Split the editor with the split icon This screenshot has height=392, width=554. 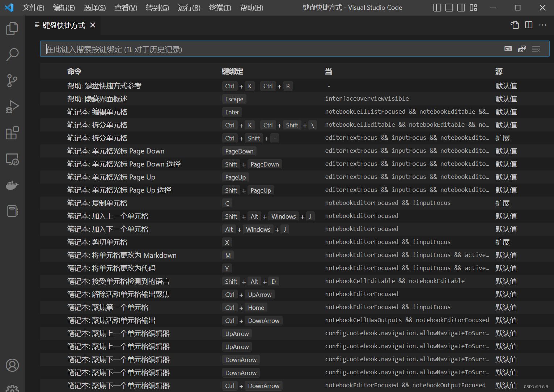(528, 25)
